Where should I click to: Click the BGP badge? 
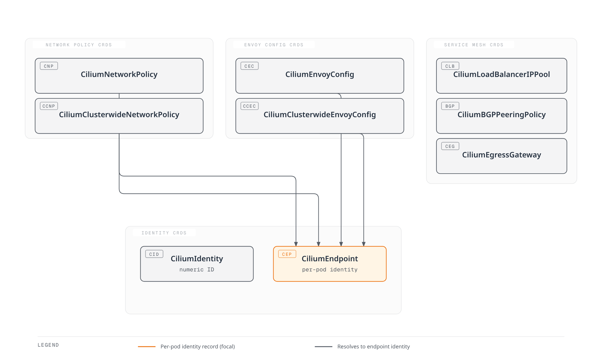tap(450, 106)
